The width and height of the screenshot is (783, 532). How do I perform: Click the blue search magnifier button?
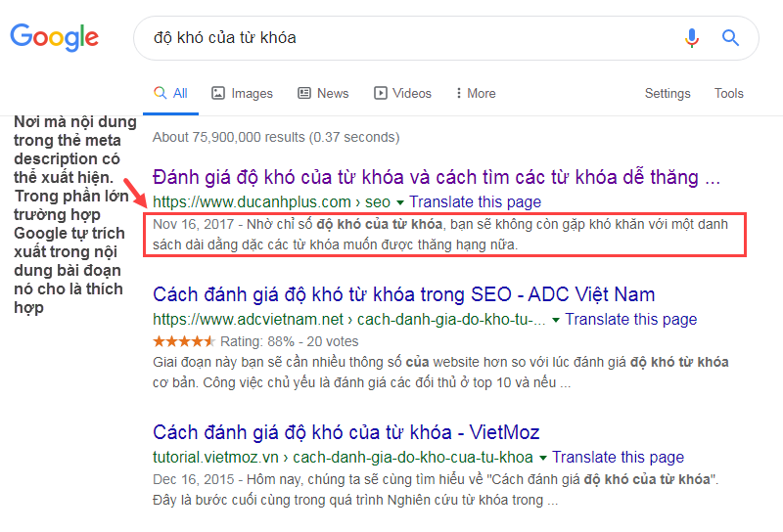point(730,38)
